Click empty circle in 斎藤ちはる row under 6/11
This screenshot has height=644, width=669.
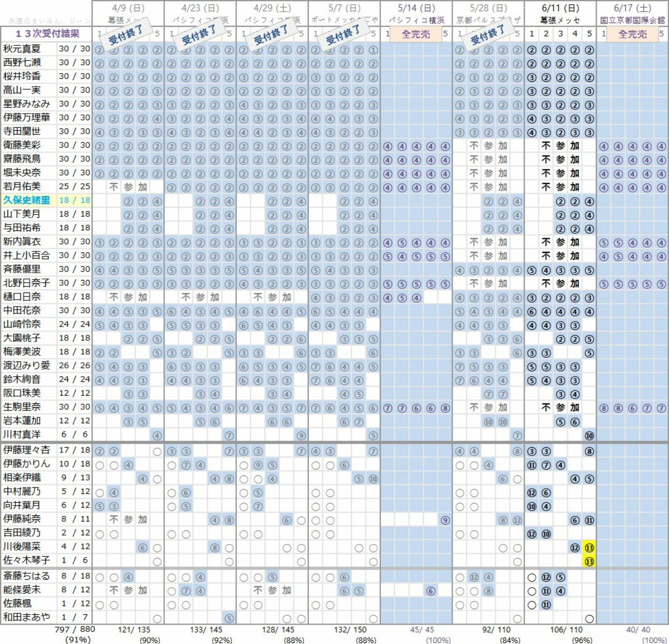532,577
